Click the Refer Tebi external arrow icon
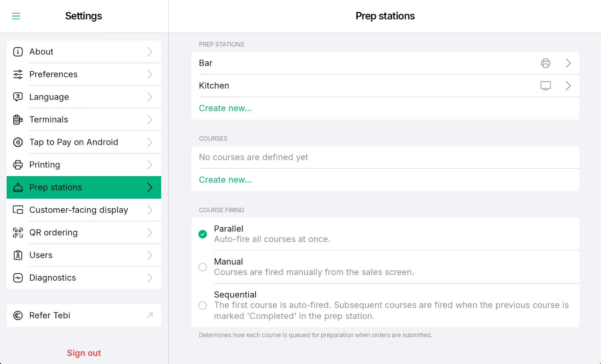 click(150, 315)
